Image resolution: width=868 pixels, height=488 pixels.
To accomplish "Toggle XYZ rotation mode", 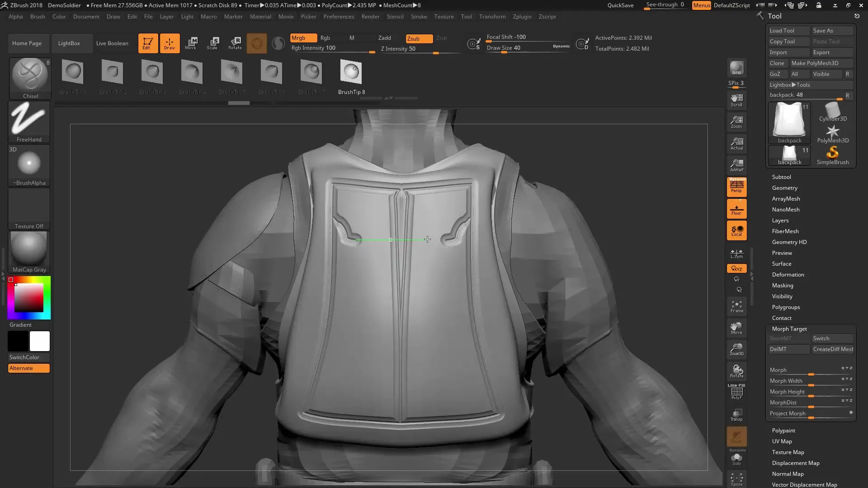I will coord(736,268).
